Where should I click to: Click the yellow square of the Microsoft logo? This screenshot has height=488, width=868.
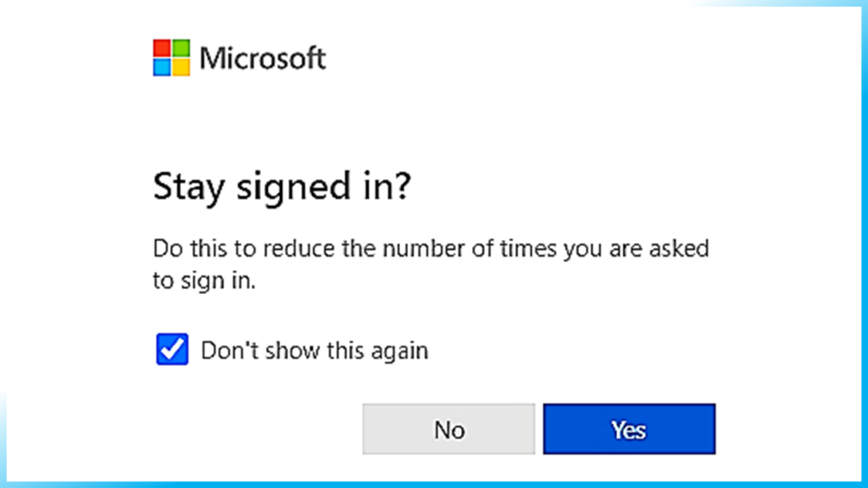(181, 67)
